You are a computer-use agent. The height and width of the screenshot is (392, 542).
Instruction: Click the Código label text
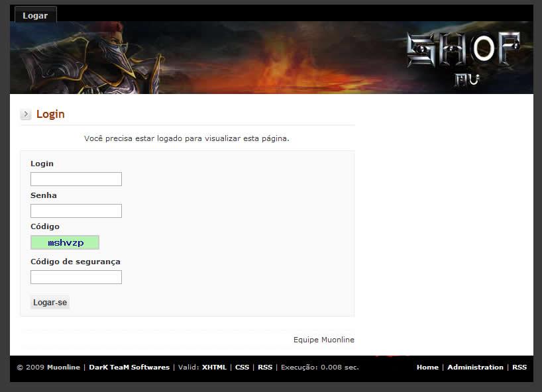45,226
